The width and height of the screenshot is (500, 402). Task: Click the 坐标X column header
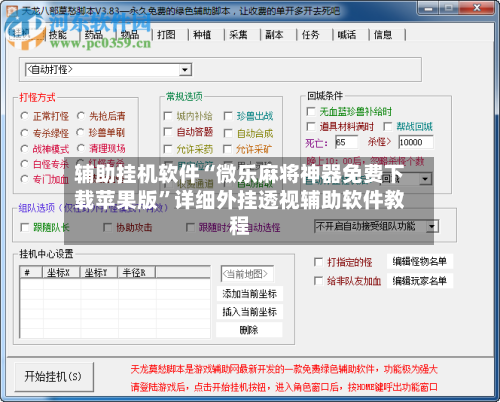(61, 272)
